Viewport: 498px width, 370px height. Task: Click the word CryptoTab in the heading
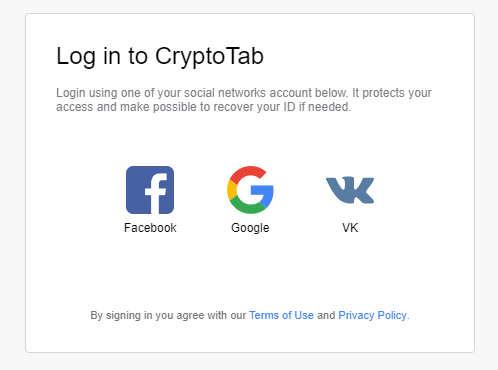(x=209, y=56)
